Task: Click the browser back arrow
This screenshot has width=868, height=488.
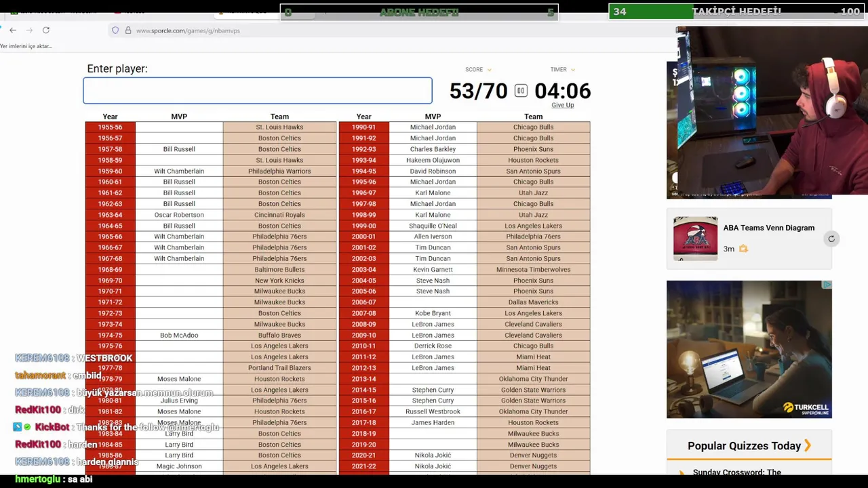Action: (12, 30)
